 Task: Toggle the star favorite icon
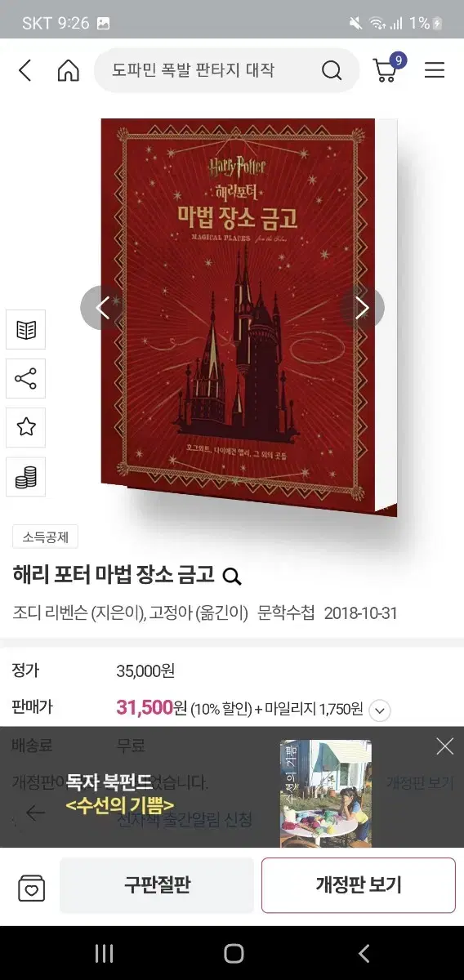pyautogui.click(x=26, y=427)
